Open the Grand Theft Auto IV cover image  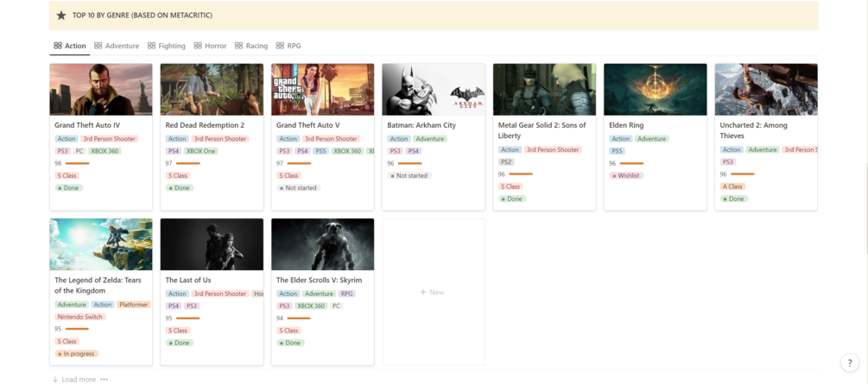point(101,90)
